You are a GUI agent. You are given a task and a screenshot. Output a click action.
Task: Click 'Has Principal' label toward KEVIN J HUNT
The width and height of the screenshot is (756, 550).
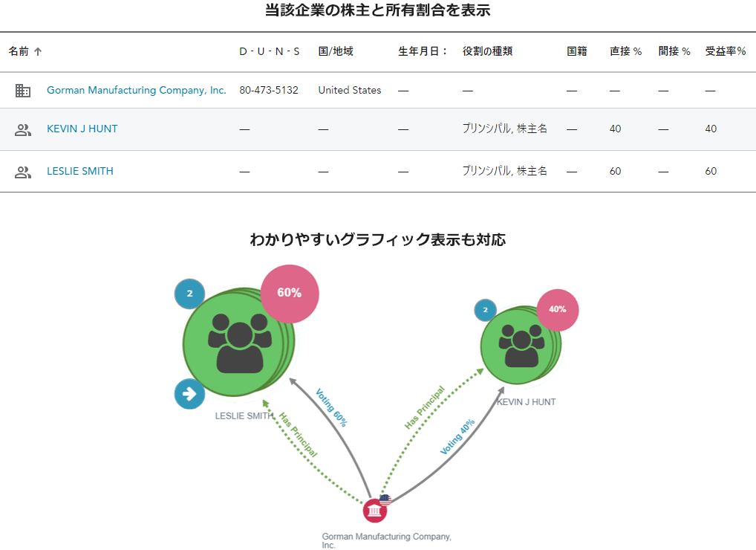point(425,407)
